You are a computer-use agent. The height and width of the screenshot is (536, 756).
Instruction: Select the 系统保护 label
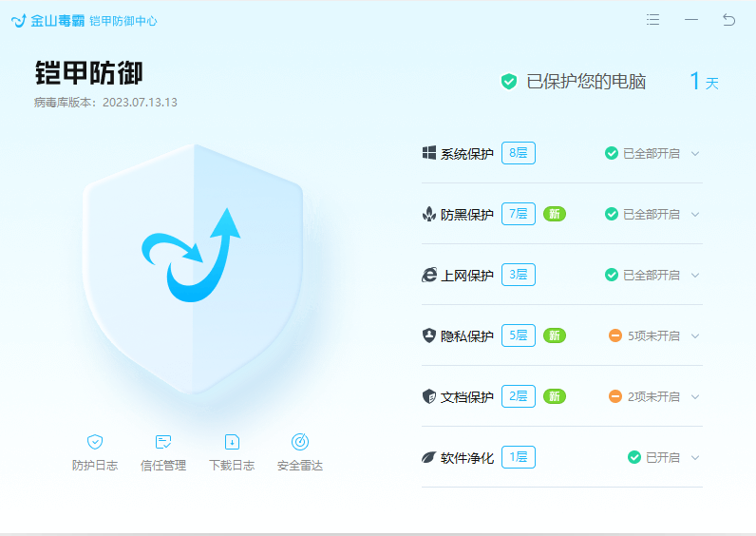[467, 154]
